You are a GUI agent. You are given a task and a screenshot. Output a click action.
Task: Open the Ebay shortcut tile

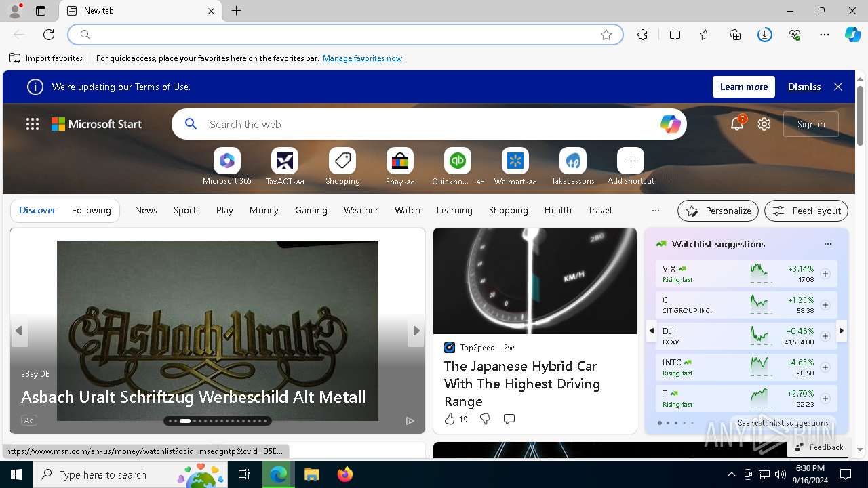point(400,167)
